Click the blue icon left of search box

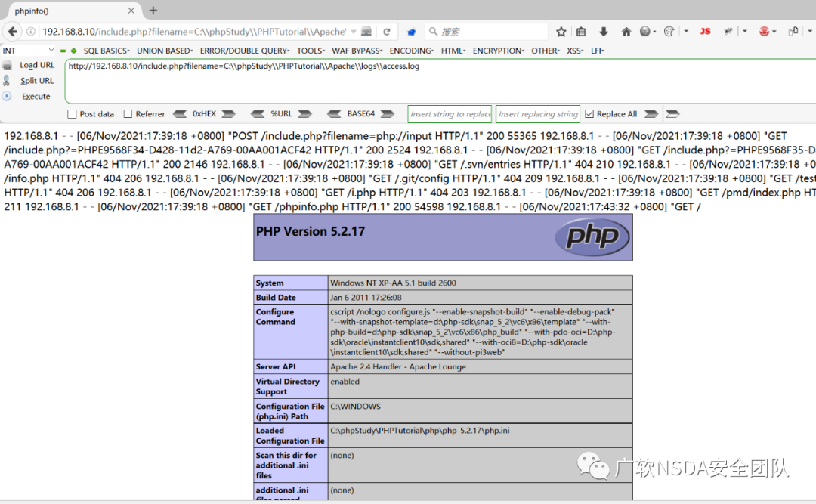(412, 32)
